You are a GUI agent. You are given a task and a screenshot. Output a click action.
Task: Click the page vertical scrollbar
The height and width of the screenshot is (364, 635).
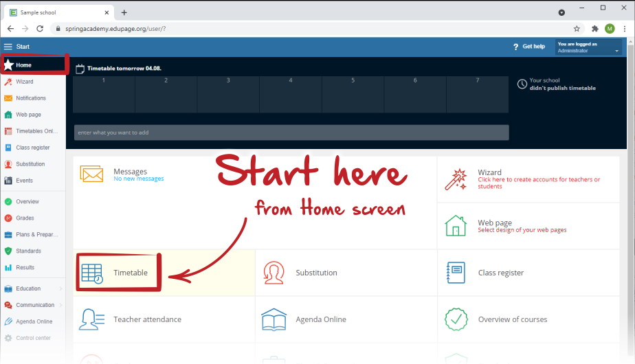pyautogui.click(x=631, y=201)
